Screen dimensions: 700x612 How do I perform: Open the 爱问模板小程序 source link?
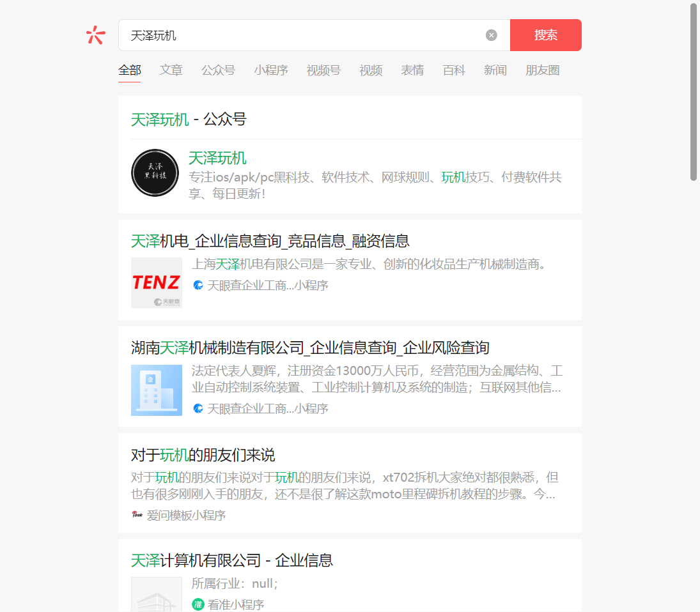186,515
